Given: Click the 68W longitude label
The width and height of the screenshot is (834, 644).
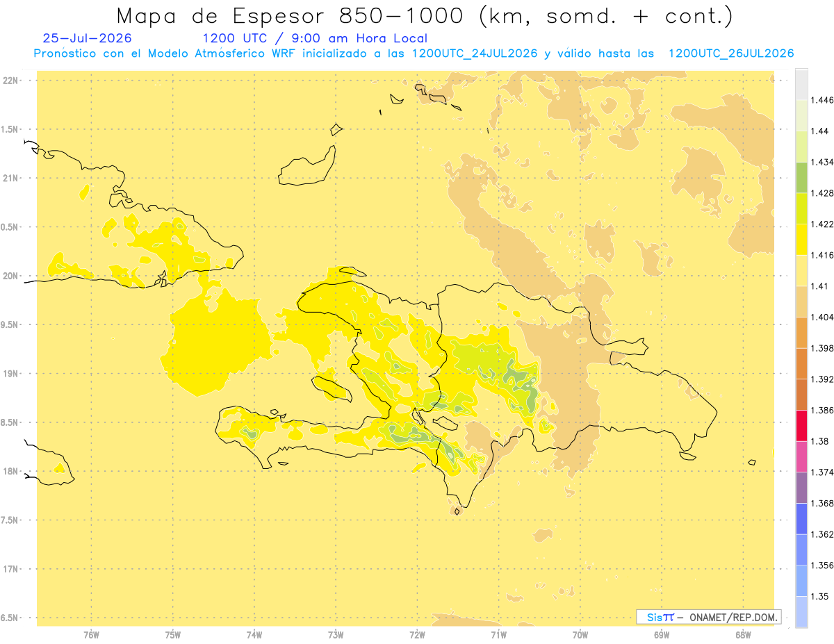Looking at the screenshot, I should click(742, 635).
